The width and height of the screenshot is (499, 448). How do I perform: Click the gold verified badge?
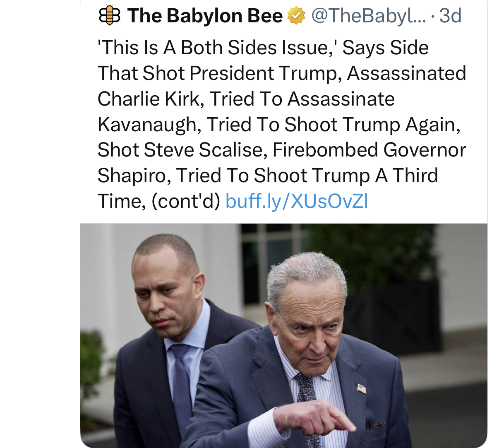click(296, 16)
